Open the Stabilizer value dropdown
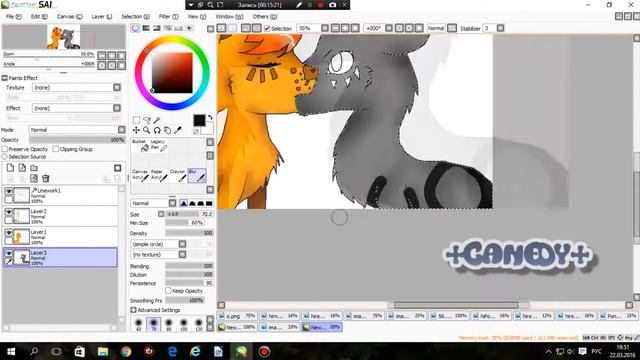 [x=500, y=28]
